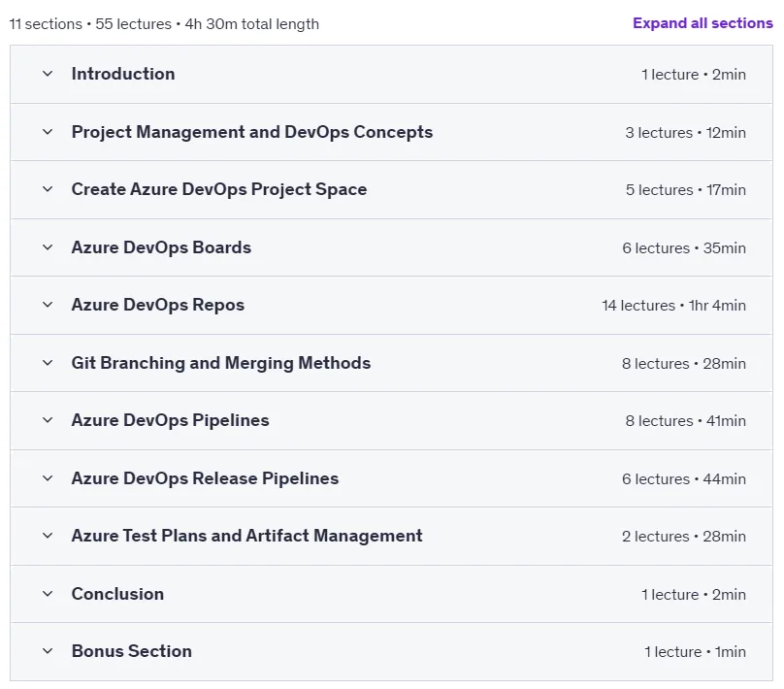
Task: Click the '11 sections • 55 lectures • 4h 30m total length' summary
Action: coord(164,24)
